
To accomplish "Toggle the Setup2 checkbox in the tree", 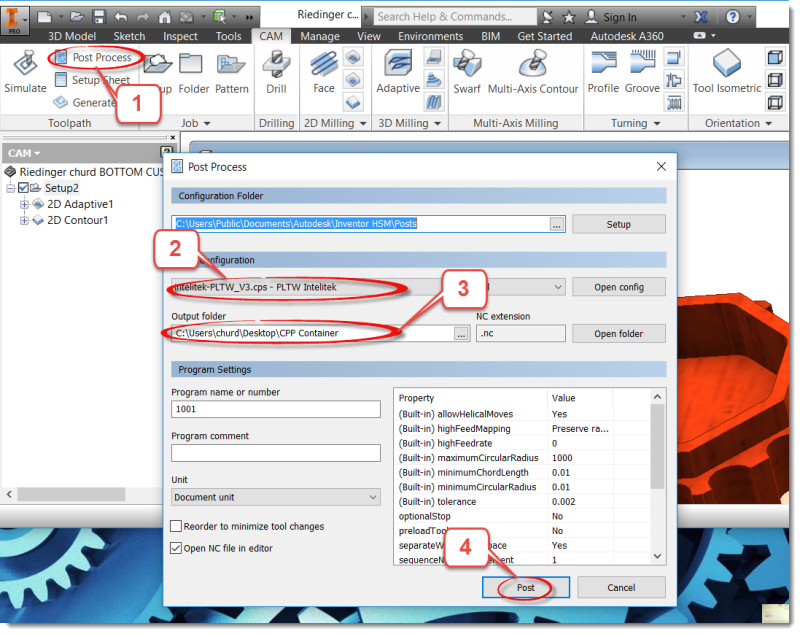I will point(23,188).
